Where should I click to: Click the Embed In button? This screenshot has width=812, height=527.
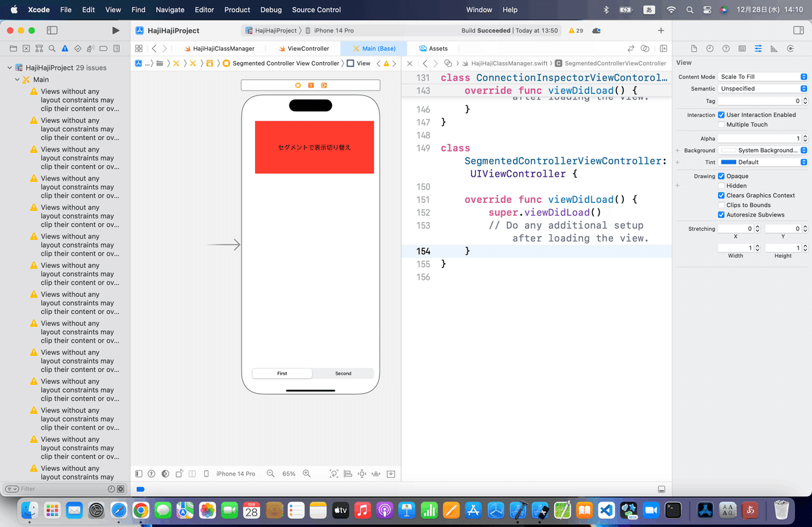point(390,474)
